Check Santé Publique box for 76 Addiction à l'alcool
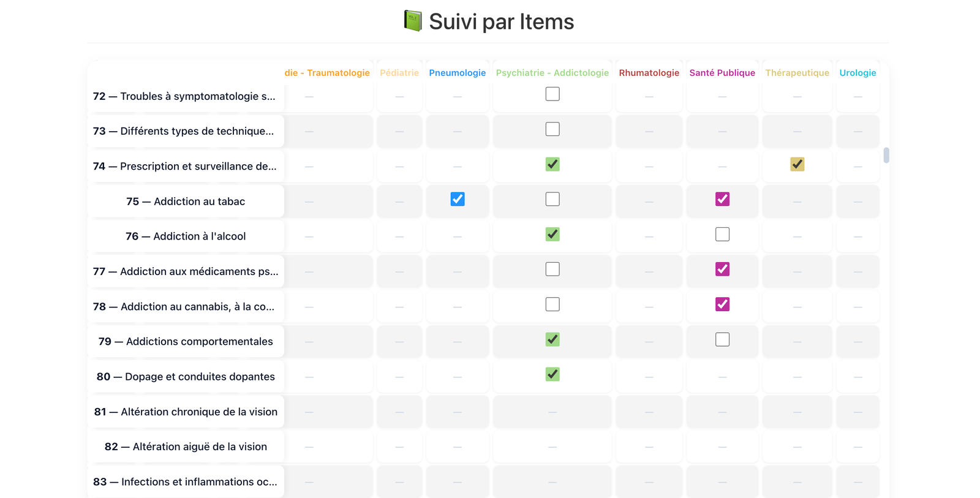 pyautogui.click(x=722, y=234)
